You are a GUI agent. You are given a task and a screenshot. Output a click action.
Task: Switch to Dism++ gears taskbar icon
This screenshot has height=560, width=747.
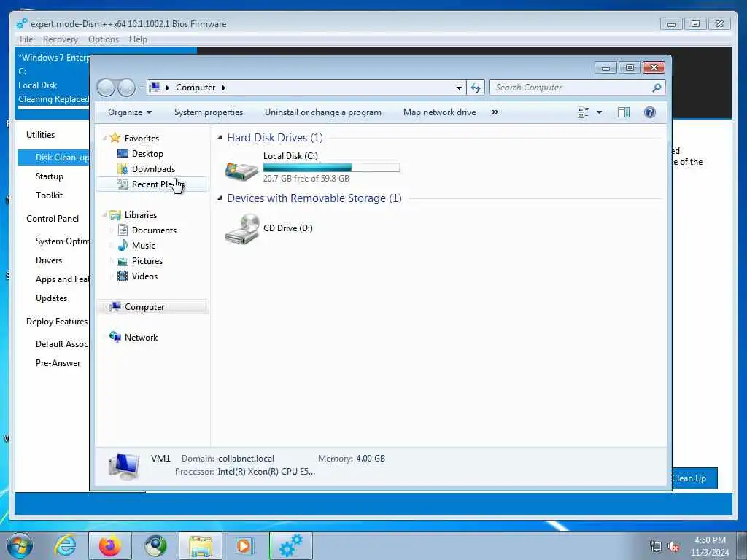point(290,545)
